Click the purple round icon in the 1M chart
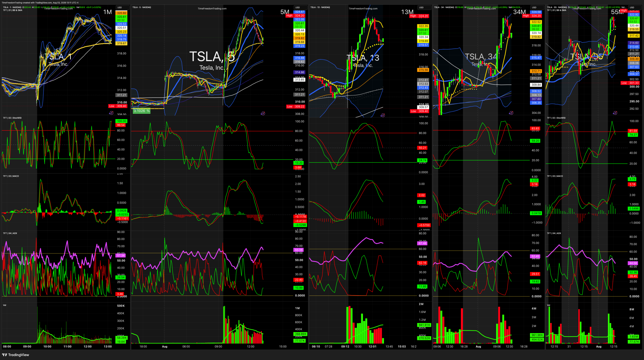This screenshot has height=360, width=644. pos(111,113)
